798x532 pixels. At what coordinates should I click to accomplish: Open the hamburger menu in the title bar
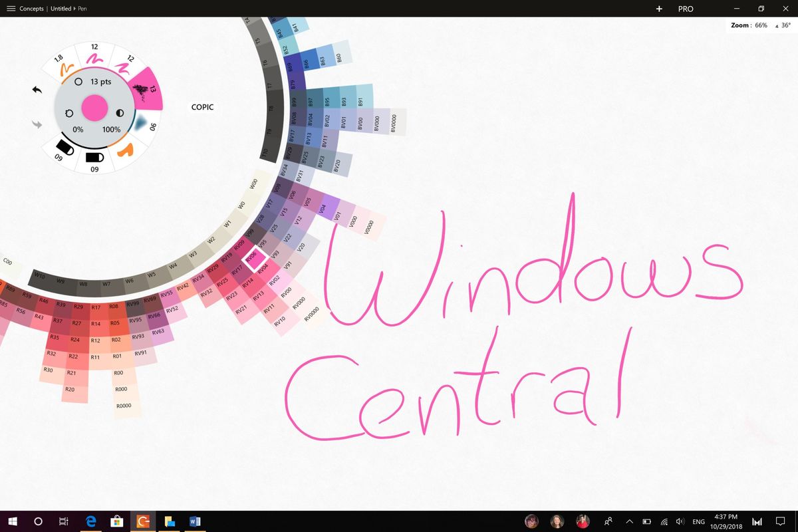tap(11, 9)
